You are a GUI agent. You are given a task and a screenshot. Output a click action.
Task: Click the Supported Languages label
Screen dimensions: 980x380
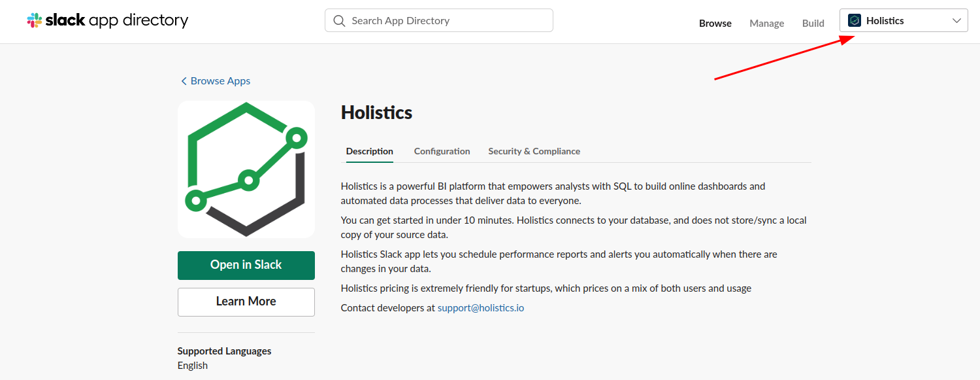coord(224,351)
